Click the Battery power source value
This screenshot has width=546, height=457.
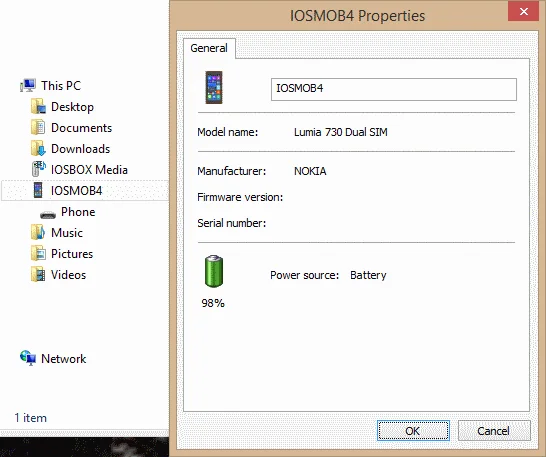pos(368,275)
